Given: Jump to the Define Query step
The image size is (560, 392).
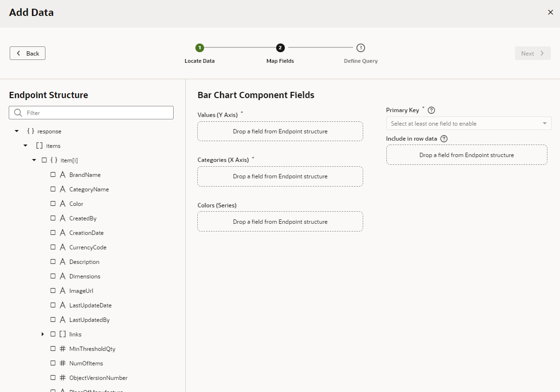Looking at the screenshot, I should 361,48.
